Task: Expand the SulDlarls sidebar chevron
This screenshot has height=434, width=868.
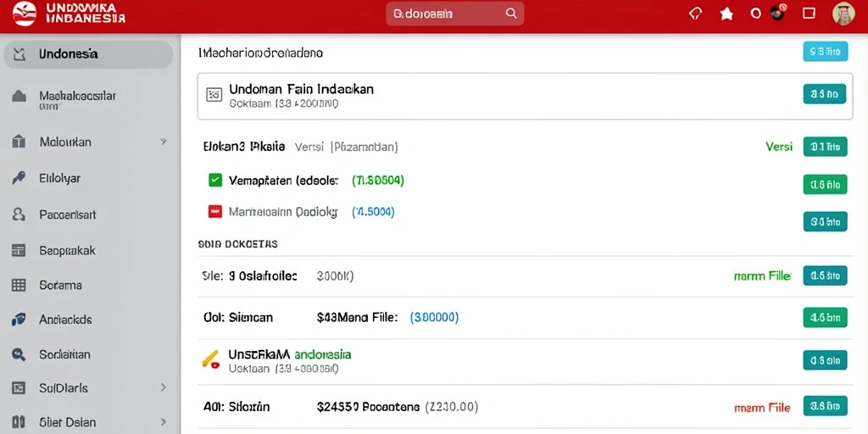Action: [164, 387]
